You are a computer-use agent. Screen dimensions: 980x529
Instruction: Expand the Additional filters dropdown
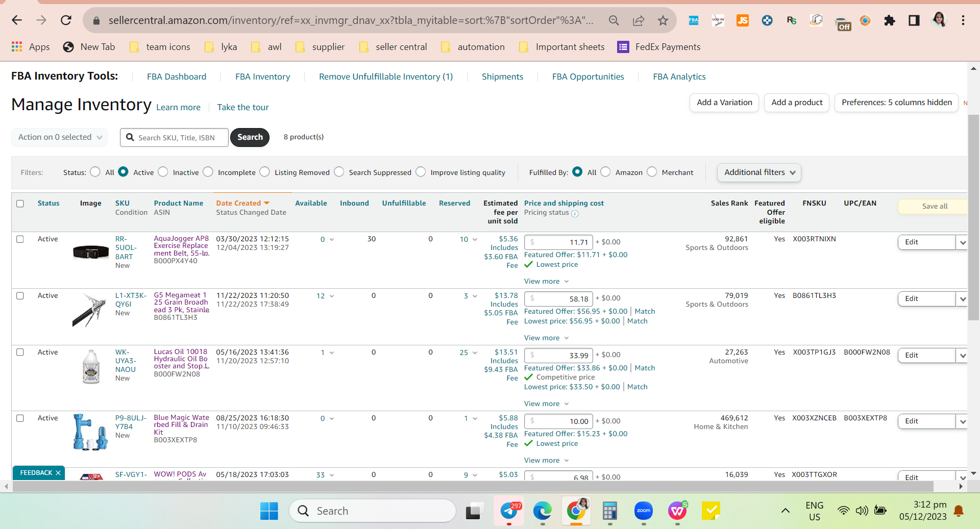point(759,172)
